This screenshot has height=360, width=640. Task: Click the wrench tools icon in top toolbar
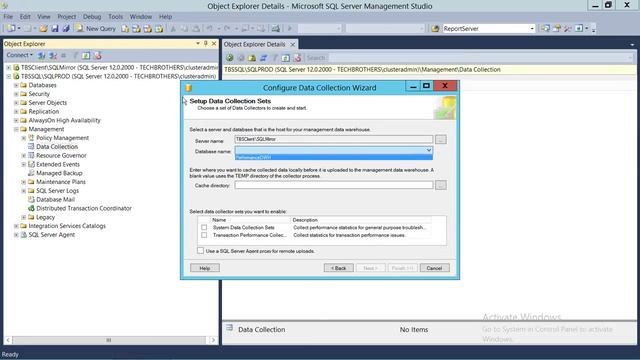point(567,29)
